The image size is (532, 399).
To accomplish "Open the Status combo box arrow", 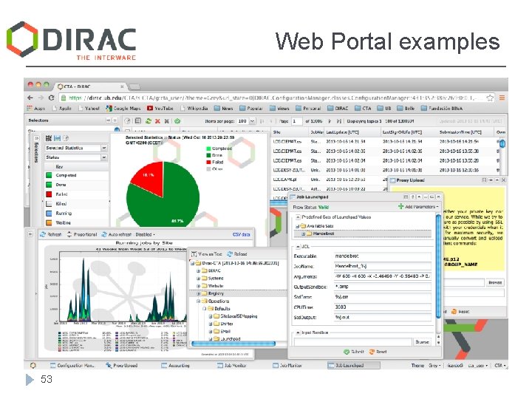I will pyautogui.click(x=104, y=157).
